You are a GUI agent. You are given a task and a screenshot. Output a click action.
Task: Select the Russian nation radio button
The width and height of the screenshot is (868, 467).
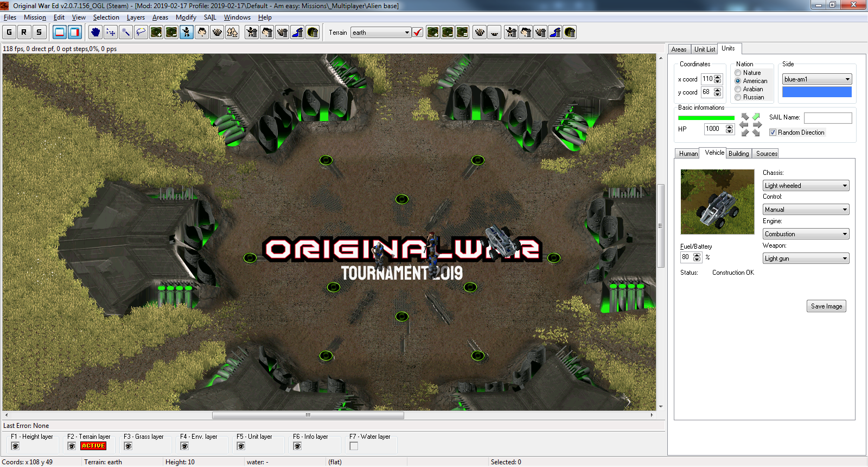click(x=738, y=97)
